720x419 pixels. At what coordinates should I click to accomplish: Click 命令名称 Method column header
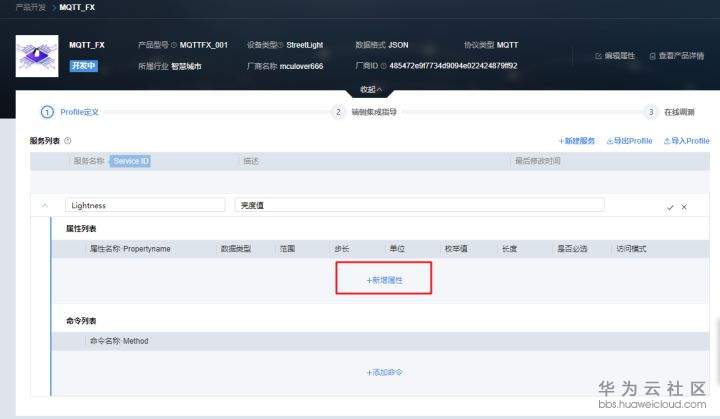pos(119,341)
